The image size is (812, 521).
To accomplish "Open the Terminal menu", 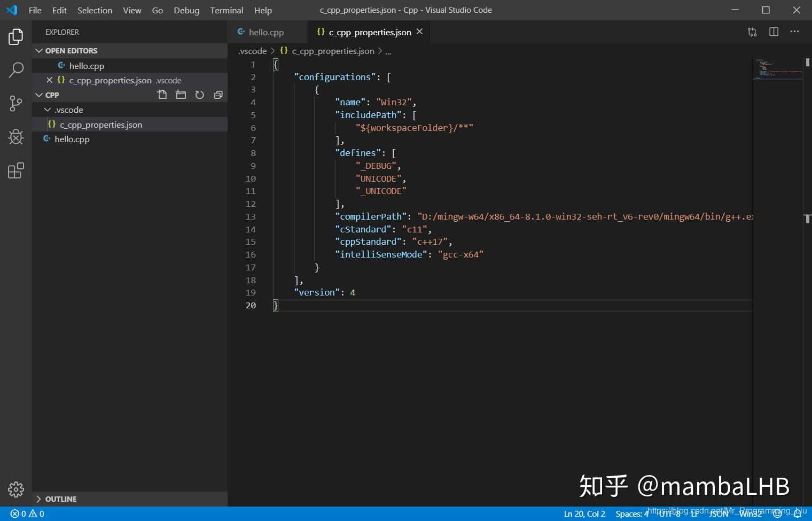I will pos(227,10).
